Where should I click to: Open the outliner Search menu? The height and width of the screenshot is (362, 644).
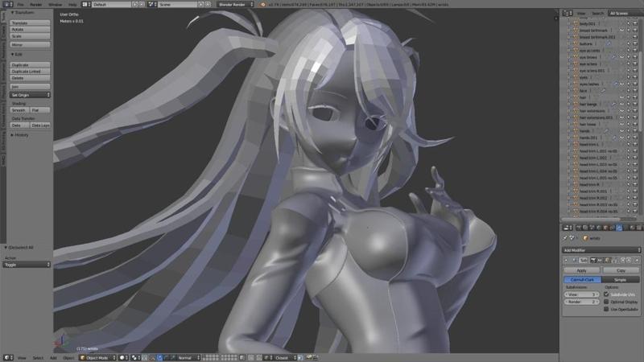tap(597, 13)
